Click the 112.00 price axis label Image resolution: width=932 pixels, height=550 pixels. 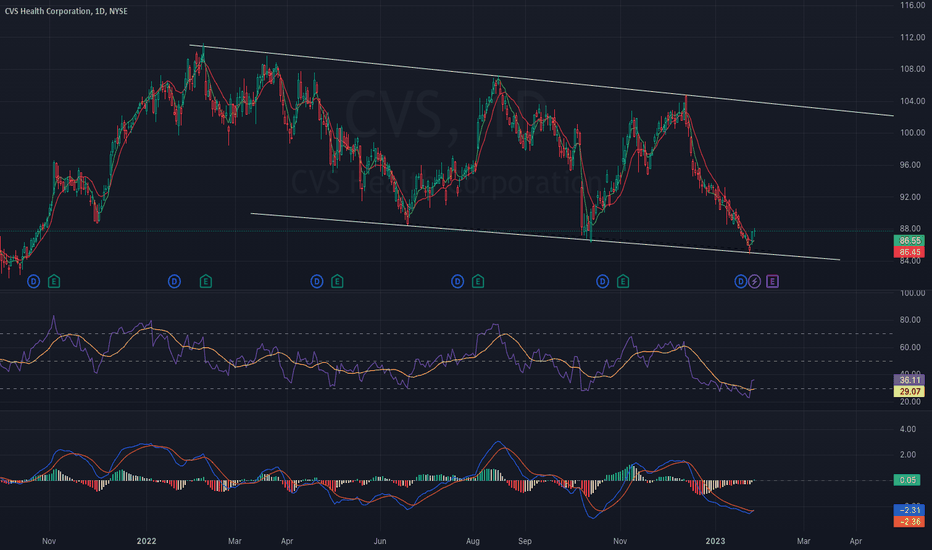[x=912, y=37]
